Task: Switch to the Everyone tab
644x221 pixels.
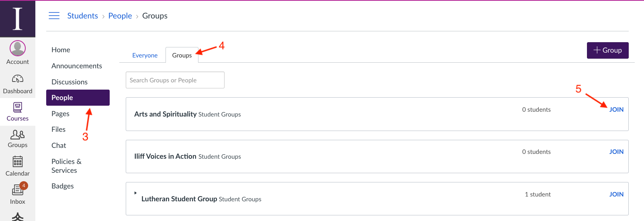Action: coord(145,55)
